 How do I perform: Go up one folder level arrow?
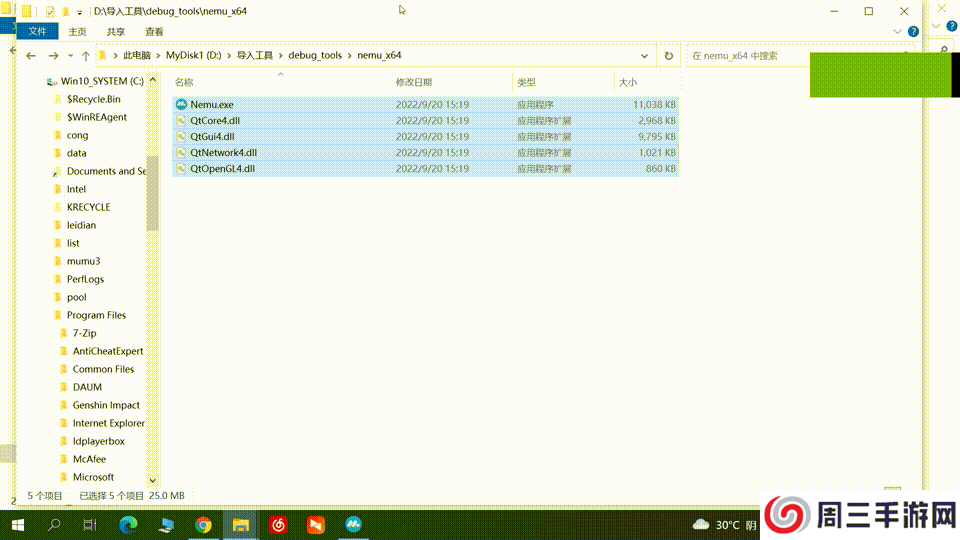click(x=86, y=56)
